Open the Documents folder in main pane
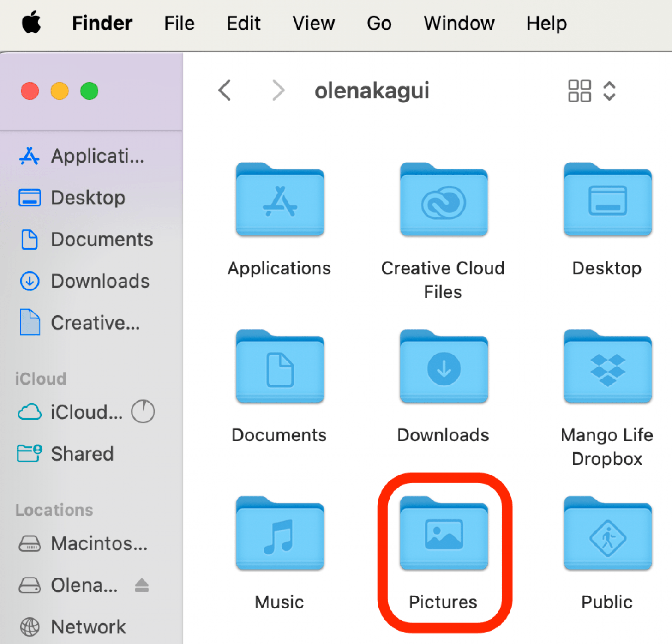 click(280, 368)
